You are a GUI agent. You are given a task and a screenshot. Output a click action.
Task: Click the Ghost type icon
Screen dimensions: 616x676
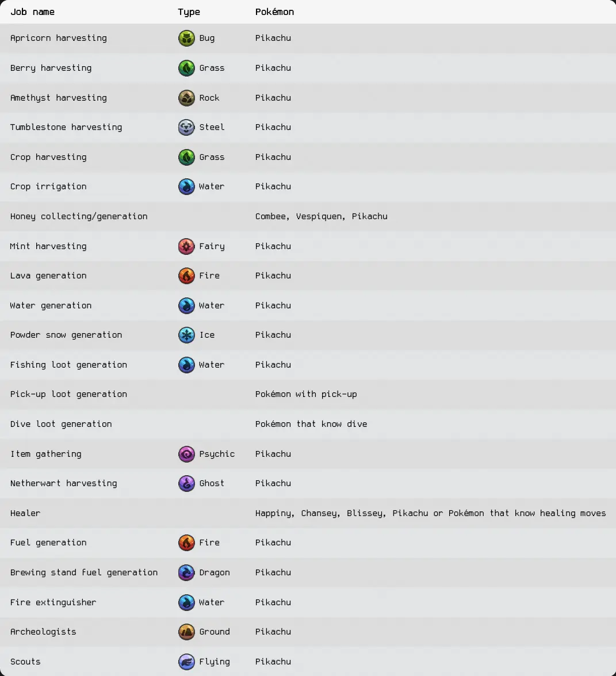tap(186, 483)
